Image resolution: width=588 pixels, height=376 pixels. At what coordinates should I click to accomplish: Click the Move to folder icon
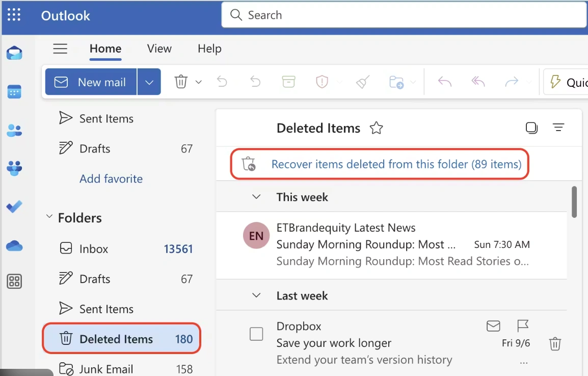click(396, 82)
